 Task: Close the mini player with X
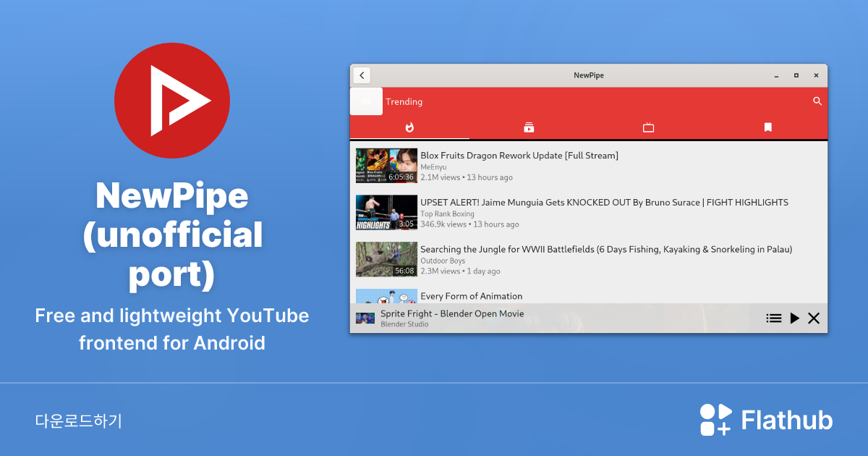814,318
